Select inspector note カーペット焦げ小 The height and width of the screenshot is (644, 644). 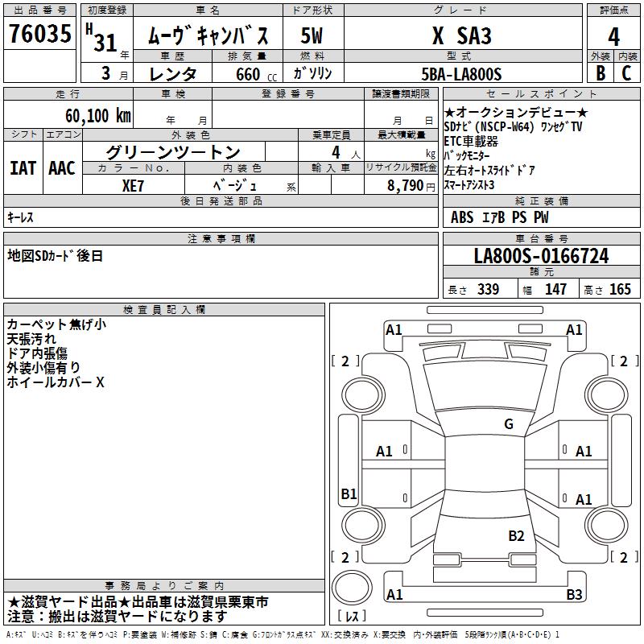[x=56, y=324]
